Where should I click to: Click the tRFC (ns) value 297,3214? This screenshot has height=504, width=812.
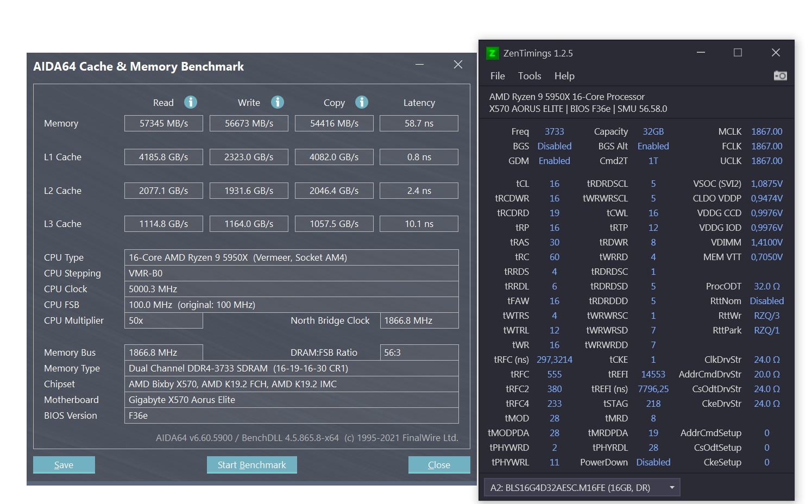[x=554, y=360]
